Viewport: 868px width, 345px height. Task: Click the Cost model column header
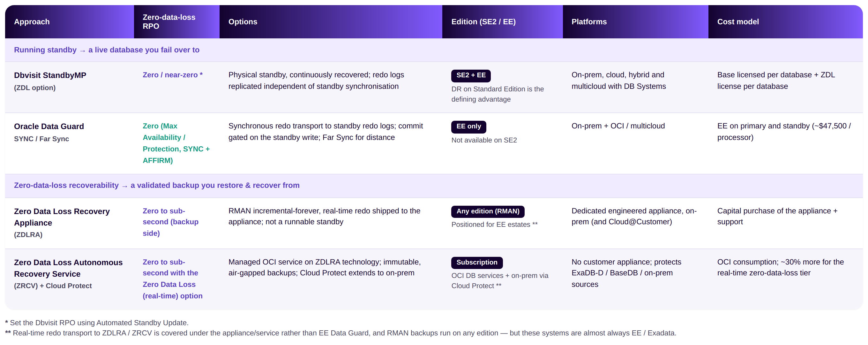click(785, 22)
